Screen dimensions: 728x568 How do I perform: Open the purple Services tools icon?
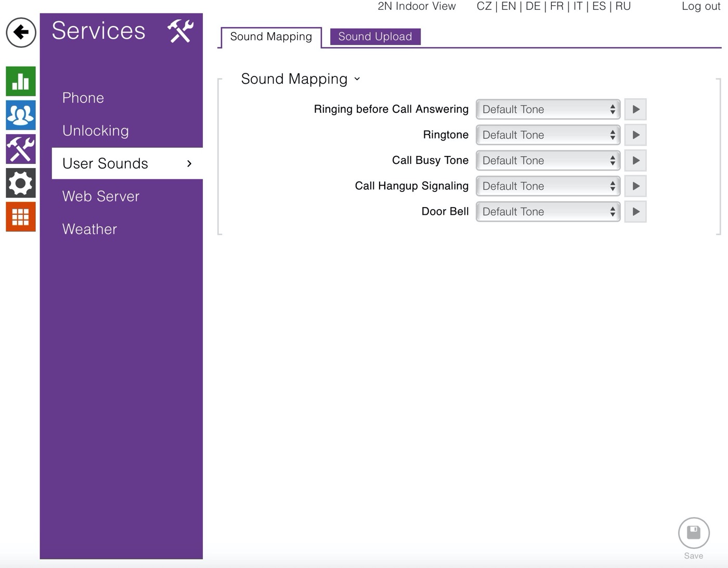click(21, 149)
